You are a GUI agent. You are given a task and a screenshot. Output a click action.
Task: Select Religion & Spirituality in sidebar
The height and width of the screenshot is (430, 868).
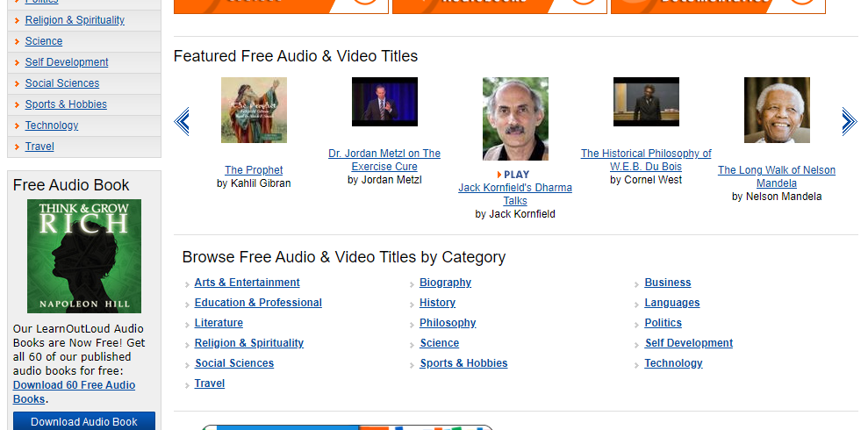(75, 20)
